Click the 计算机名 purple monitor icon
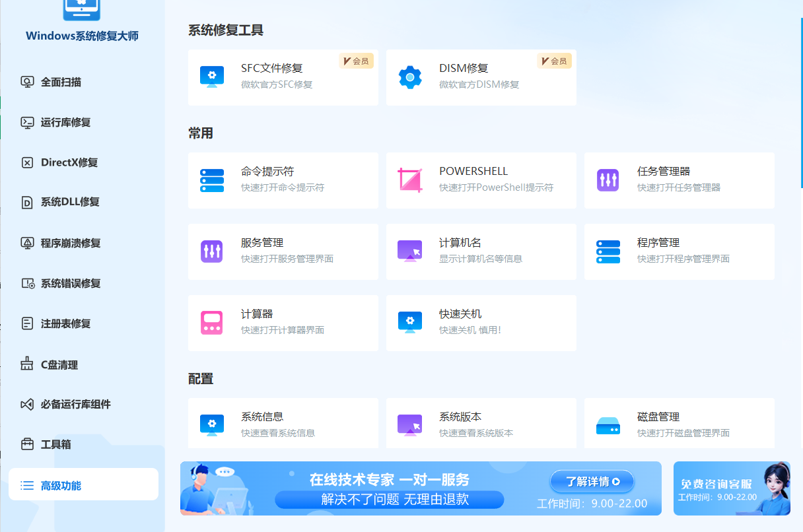 (x=410, y=251)
